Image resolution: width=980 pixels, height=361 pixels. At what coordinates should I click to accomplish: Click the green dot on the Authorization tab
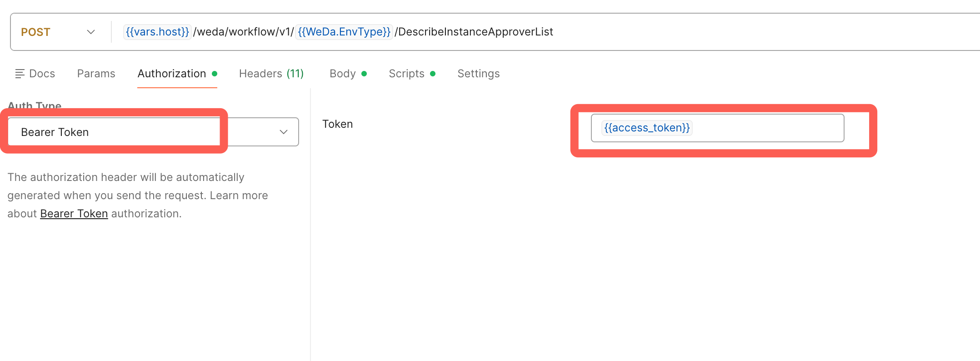click(x=215, y=74)
